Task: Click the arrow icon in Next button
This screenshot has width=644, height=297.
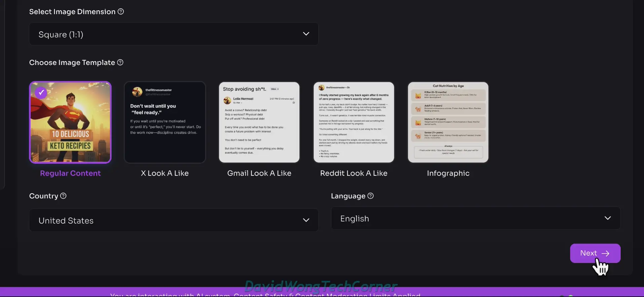Action: pos(605,254)
